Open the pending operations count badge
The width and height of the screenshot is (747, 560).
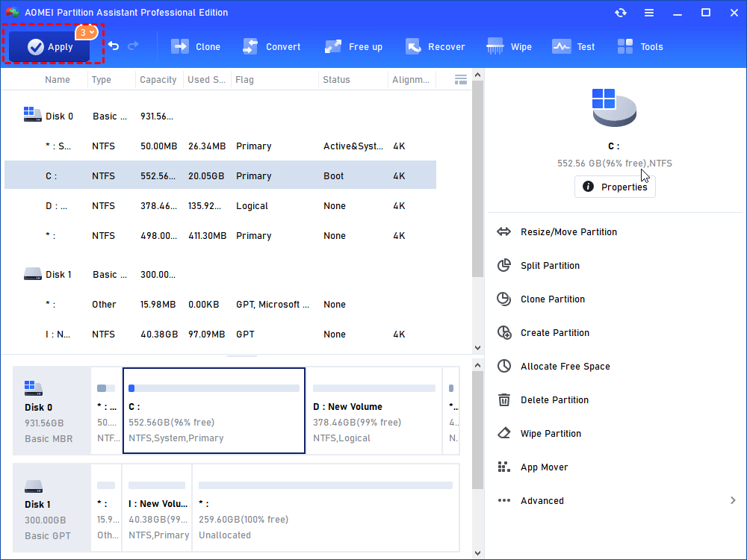[x=86, y=32]
